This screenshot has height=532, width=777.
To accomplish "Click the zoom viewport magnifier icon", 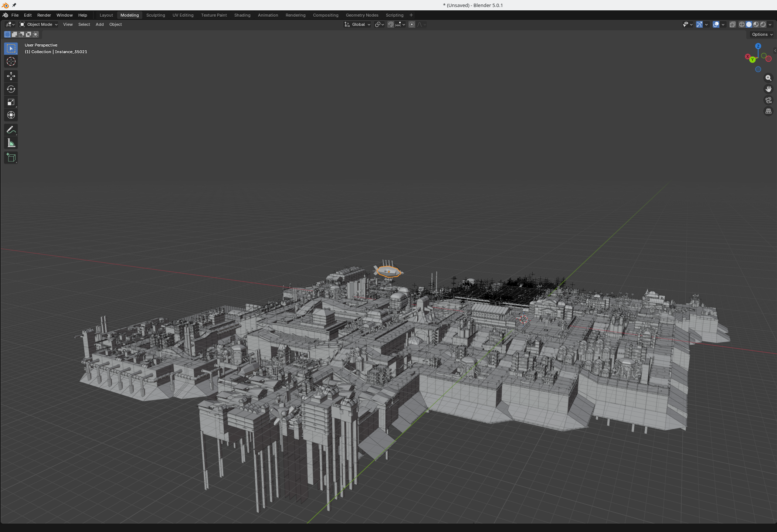I will tap(768, 78).
